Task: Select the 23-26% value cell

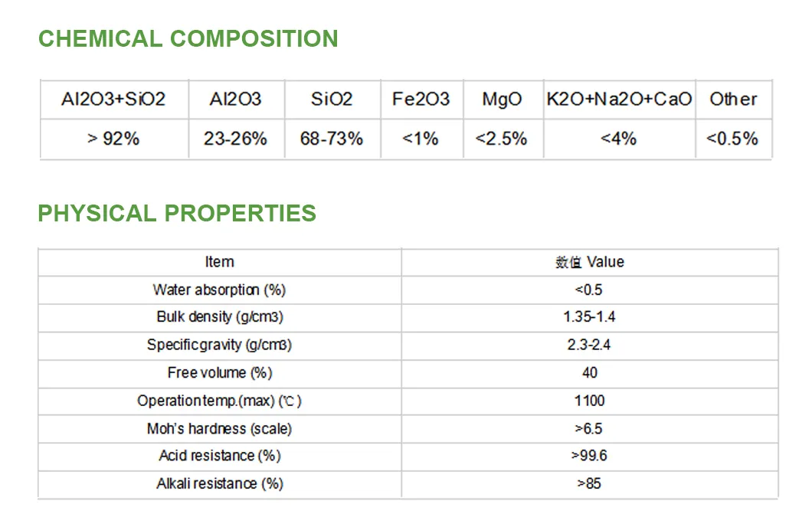Action: click(x=235, y=139)
